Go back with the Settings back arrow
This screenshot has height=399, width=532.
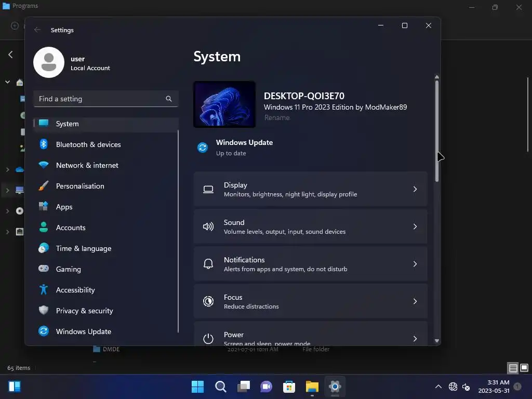pos(37,30)
